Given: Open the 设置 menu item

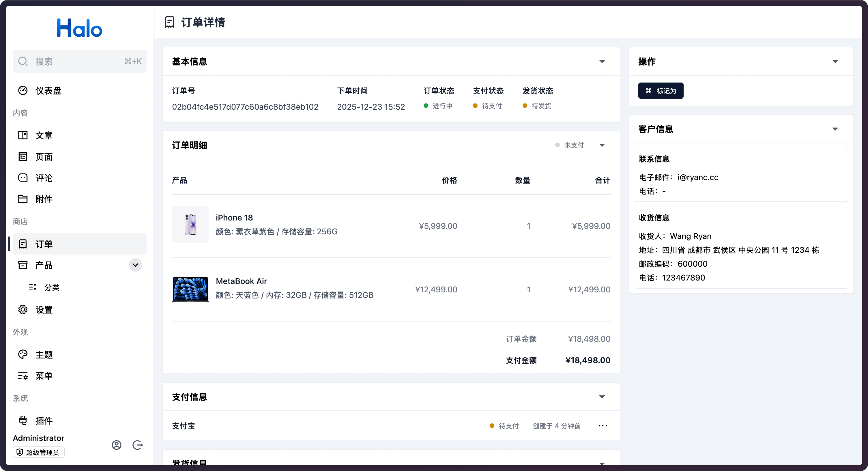Looking at the screenshot, I should [x=44, y=310].
